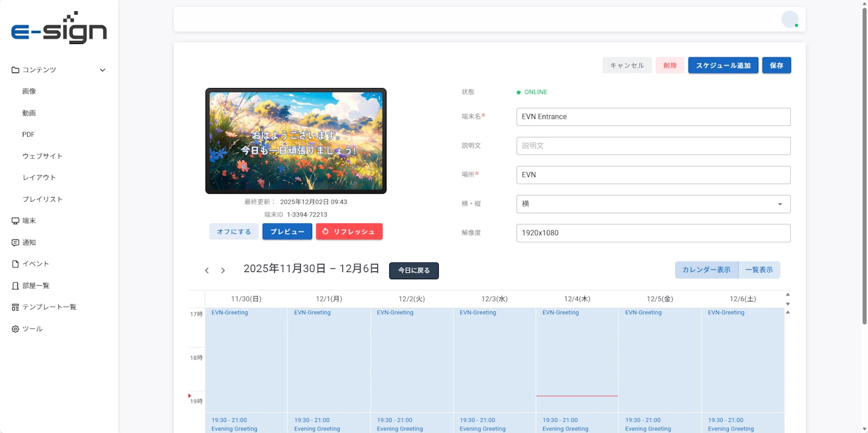Image resolution: width=868 pixels, height=433 pixels.
Task: Click the folder icon beside コンテンツ
Action: click(16, 70)
